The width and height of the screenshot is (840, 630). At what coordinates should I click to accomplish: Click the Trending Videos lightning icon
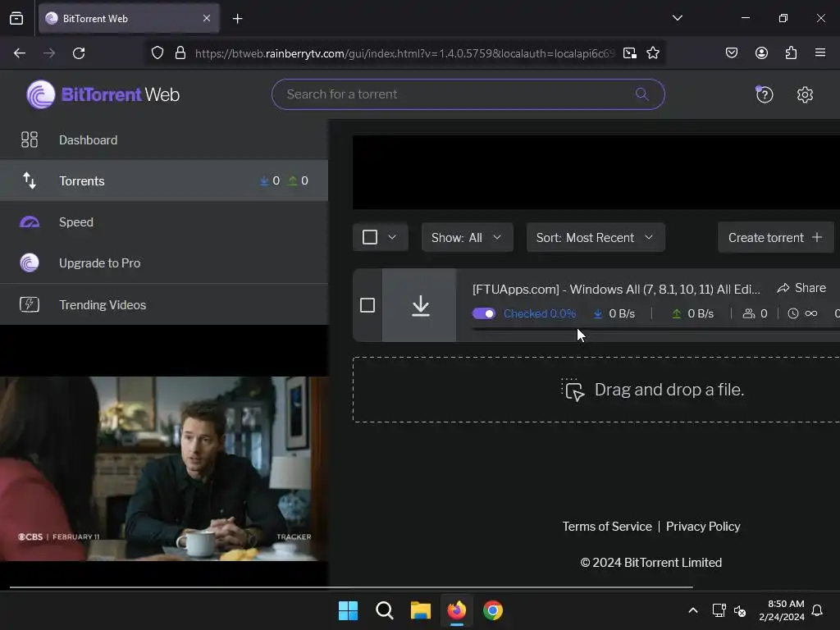point(30,304)
